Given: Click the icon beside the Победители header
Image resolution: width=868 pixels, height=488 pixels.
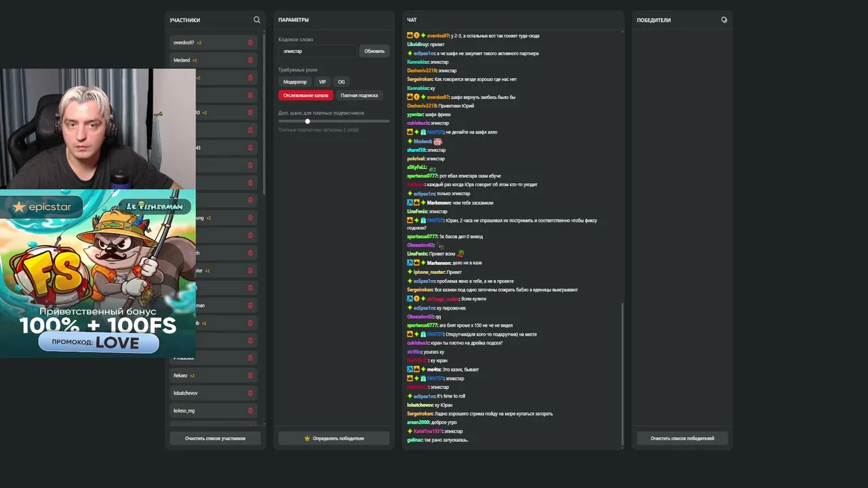Looking at the screenshot, I should click(724, 20).
